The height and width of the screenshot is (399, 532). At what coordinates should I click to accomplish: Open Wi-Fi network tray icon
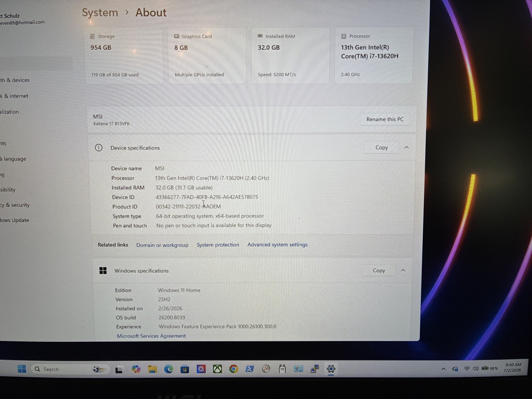pos(467,368)
